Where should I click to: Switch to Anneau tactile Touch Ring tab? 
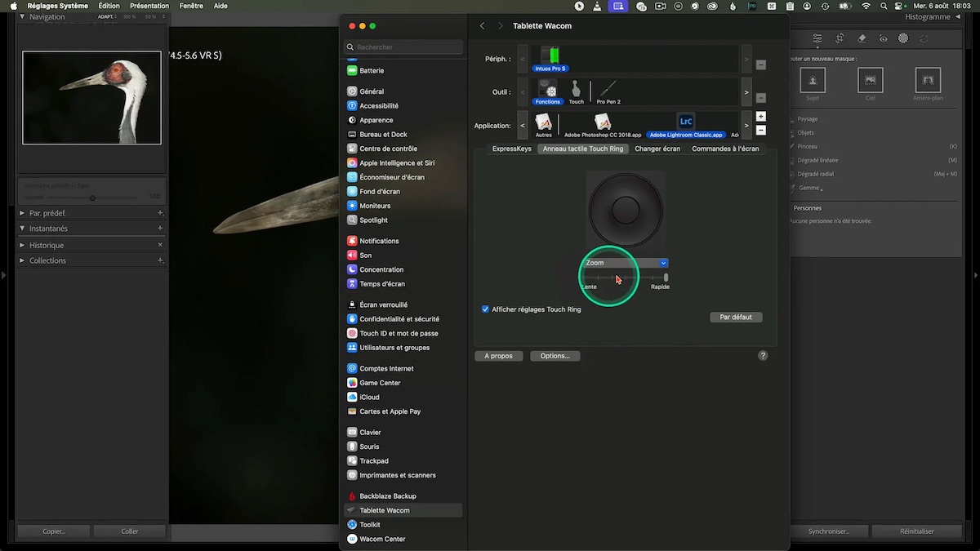(583, 149)
